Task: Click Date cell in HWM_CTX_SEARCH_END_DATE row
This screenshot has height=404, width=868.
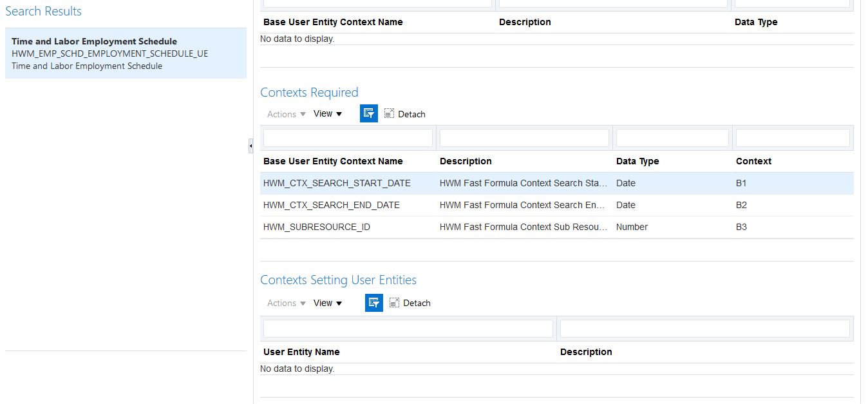Action: click(x=626, y=205)
